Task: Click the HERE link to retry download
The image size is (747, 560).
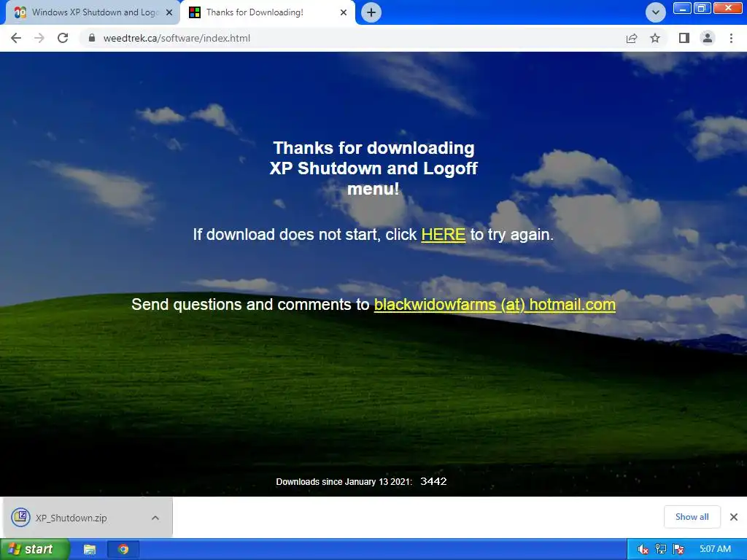Action: tap(443, 234)
